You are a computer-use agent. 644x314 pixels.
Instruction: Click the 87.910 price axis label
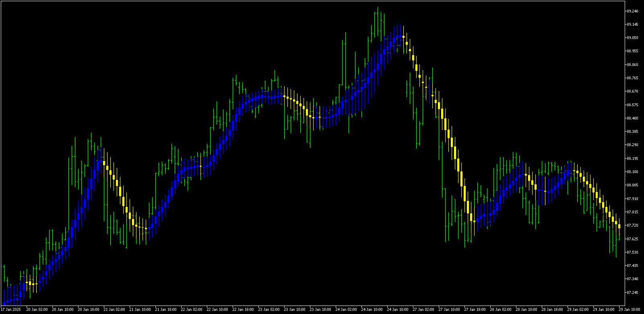[632, 199]
